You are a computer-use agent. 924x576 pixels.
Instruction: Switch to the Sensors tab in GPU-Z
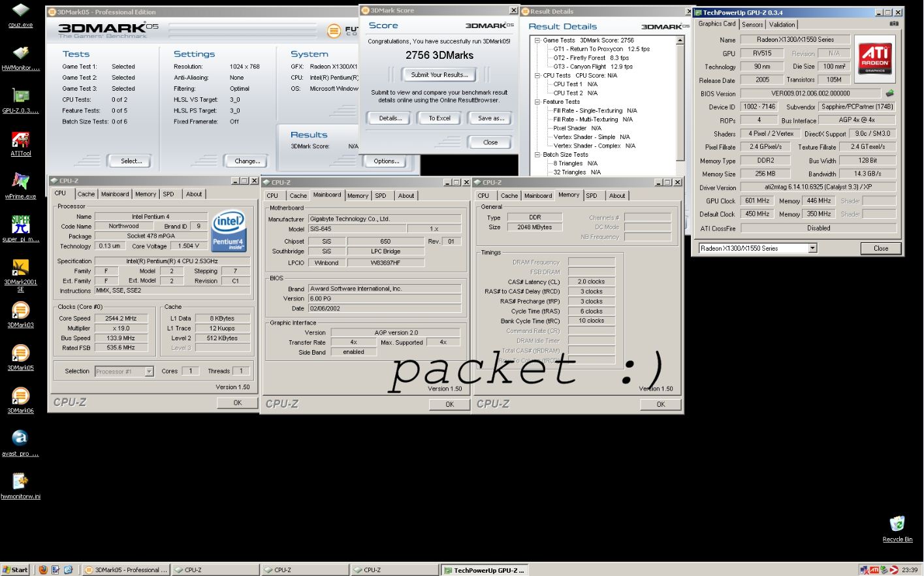pos(752,24)
